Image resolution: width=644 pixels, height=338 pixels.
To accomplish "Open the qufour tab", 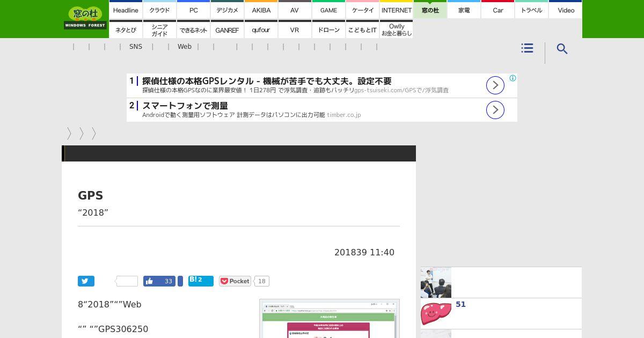I will (261, 30).
